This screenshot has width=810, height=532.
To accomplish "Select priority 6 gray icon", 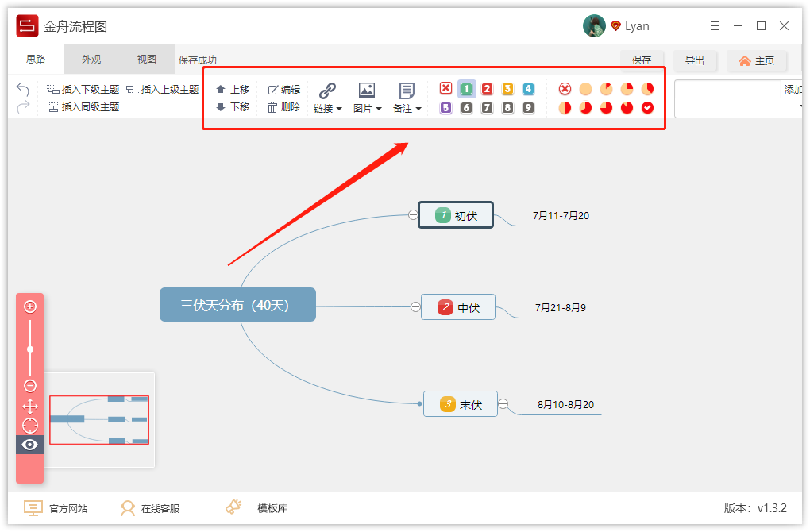I will 466,108.
